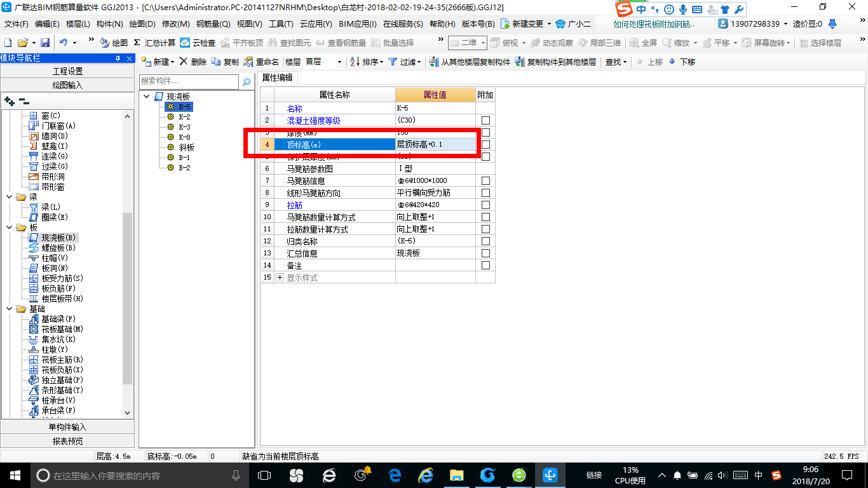
Task: Open BIM应用(I) menu
Action: 358,24
